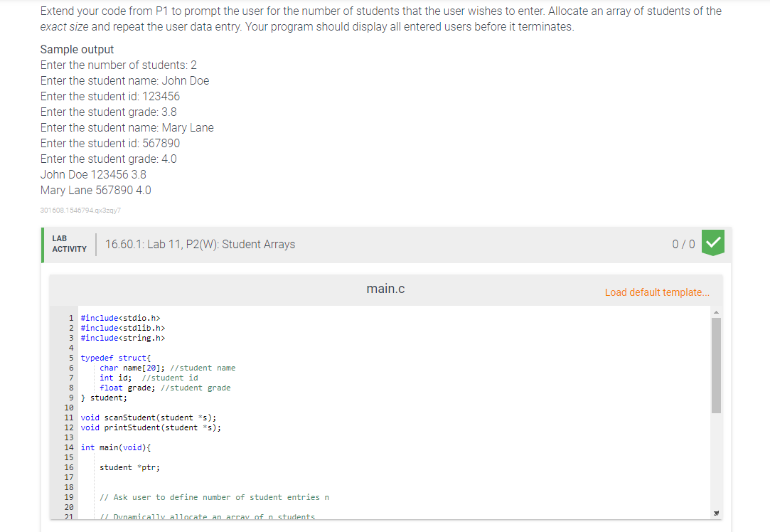Click the scrollbar up arrow in the editor
This screenshot has height=532, width=770.
click(717, 311)
